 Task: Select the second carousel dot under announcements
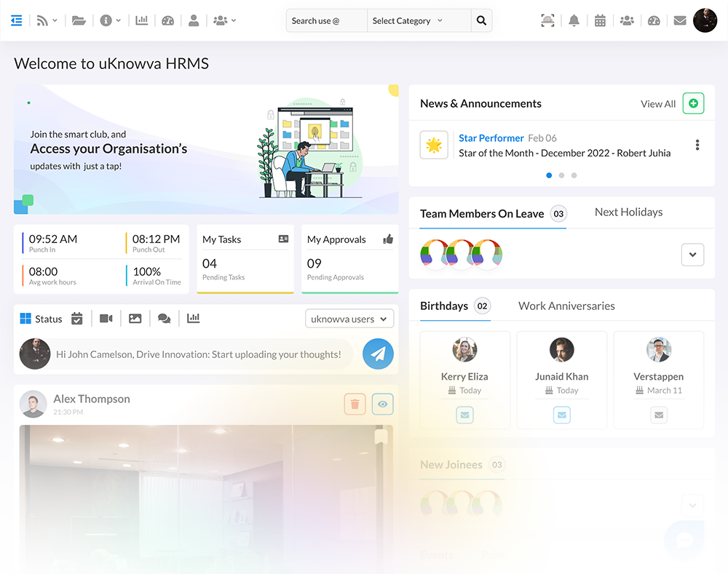click(561, 175)
